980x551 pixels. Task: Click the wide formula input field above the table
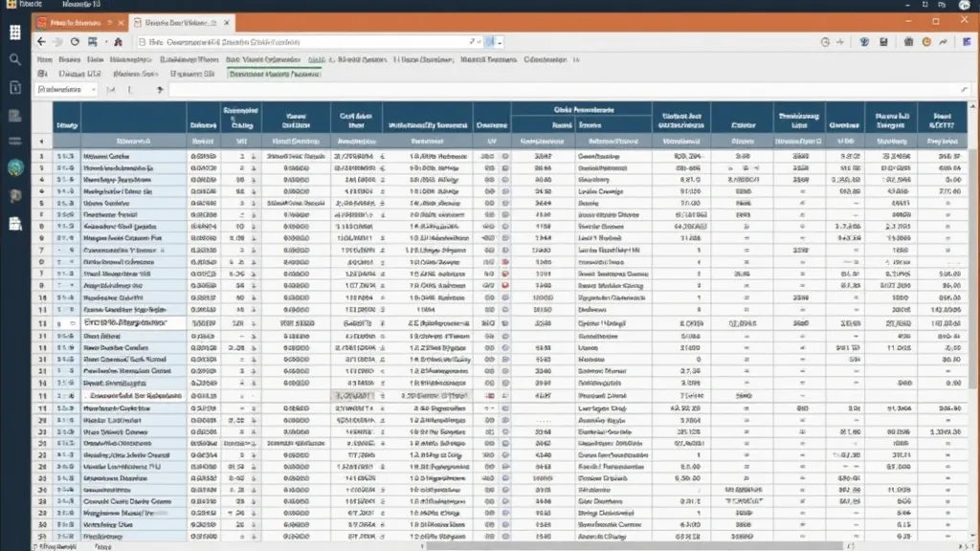[x=566, y=90]
